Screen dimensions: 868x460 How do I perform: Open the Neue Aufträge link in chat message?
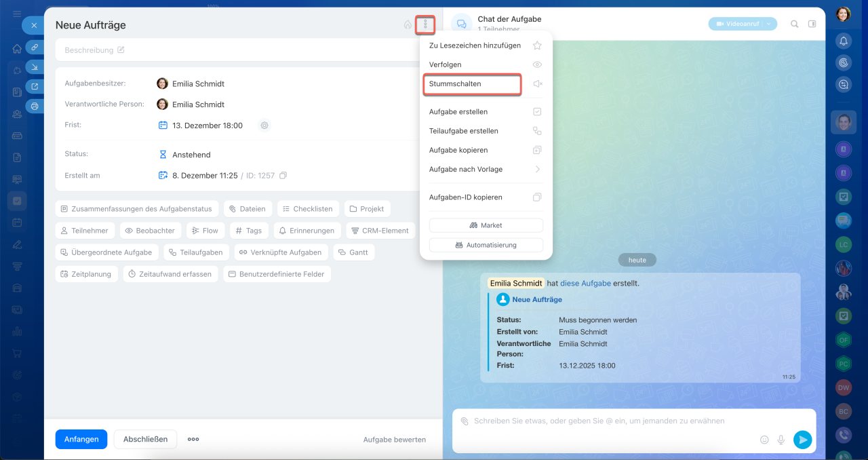click(x=537, y=299)
